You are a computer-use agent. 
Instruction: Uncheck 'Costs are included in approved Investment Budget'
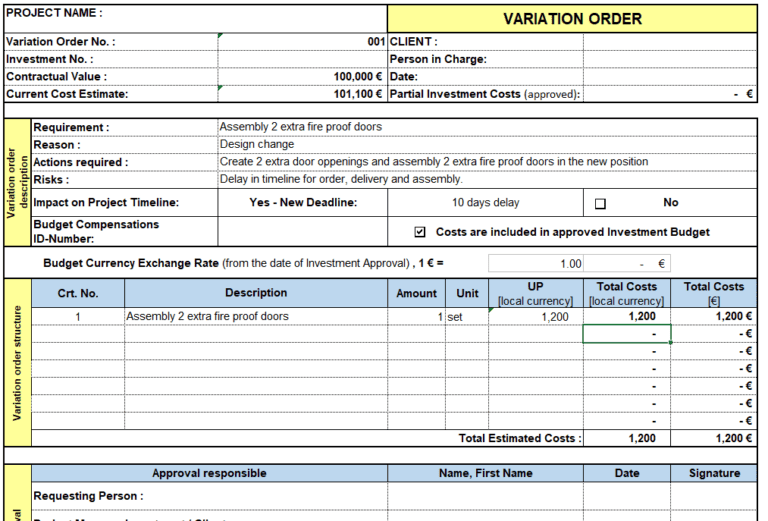coord(420,232)
